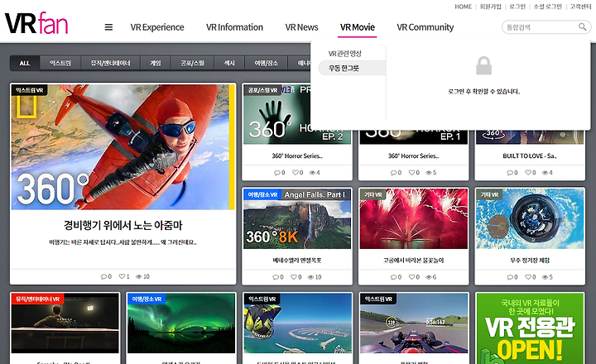The height and width of the screenshot is (364, 596).
Task: Click heart icon under 베네수엘라 엔젤폭포
Action: tap(294, 277)
